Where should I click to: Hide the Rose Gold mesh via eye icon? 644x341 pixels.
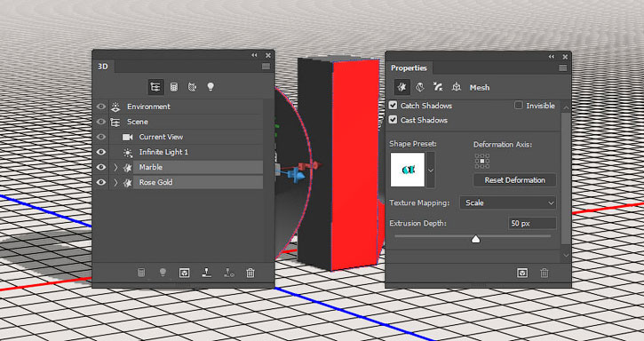click(101, 182)
